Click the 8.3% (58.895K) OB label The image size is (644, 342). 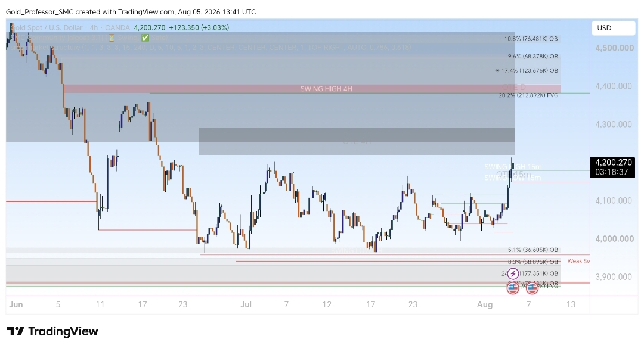[532, 262]
